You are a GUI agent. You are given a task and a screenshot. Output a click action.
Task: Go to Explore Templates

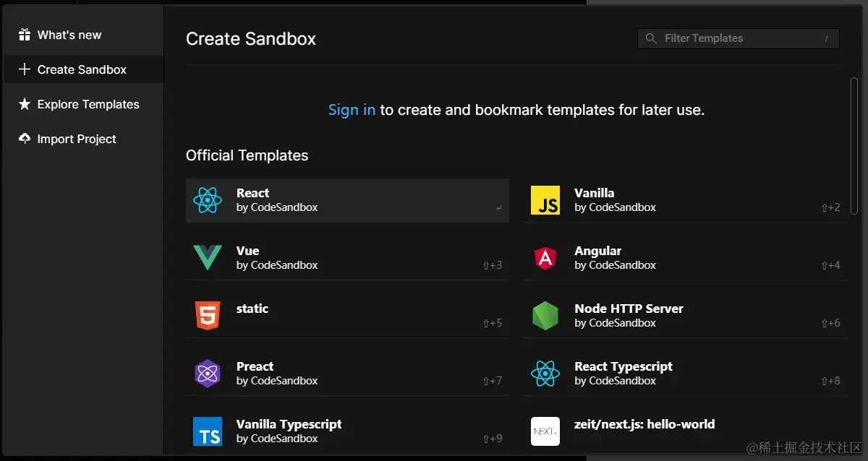88,104
